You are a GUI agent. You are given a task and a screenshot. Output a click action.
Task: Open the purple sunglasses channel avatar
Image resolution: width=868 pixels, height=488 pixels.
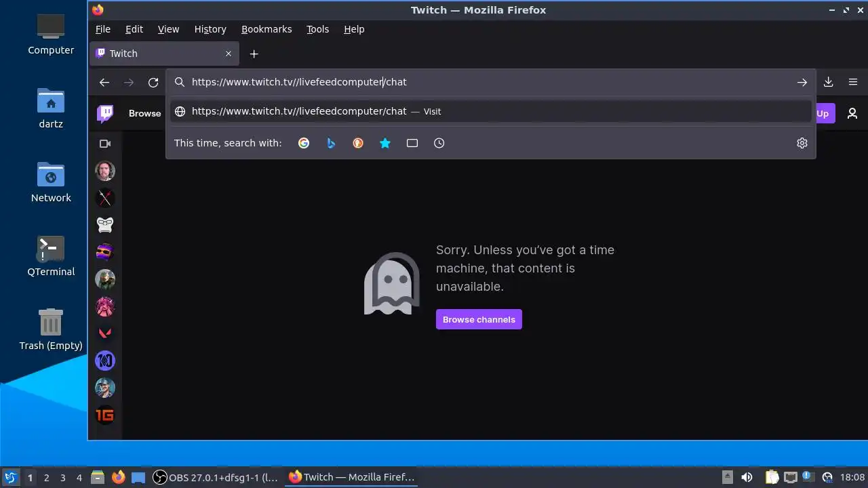pos(105,252)
